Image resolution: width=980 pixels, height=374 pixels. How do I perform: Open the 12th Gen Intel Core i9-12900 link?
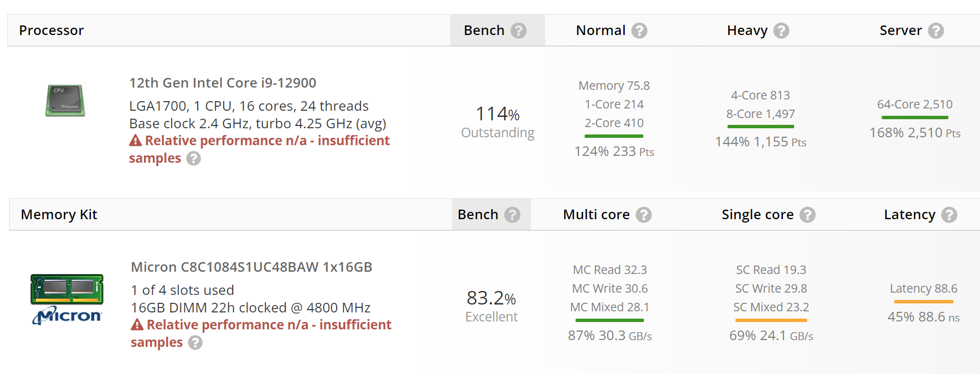pos(223,83)
